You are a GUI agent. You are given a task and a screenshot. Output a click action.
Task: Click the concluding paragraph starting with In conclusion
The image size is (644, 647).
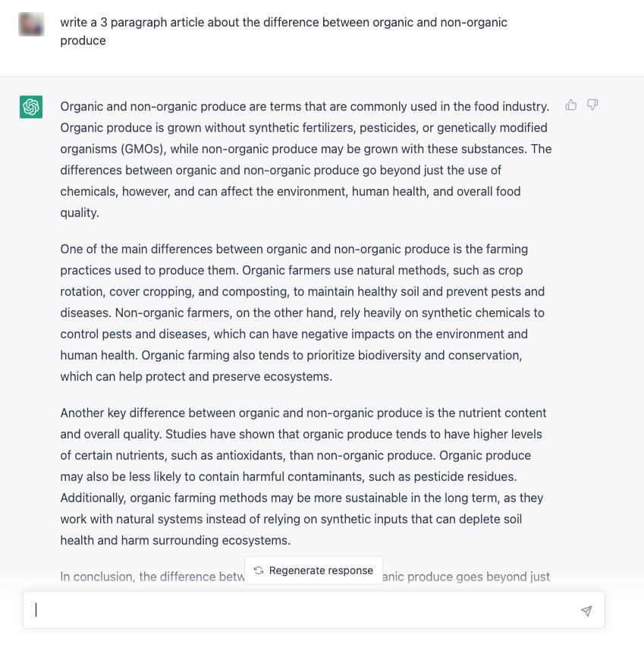point(152,576)
